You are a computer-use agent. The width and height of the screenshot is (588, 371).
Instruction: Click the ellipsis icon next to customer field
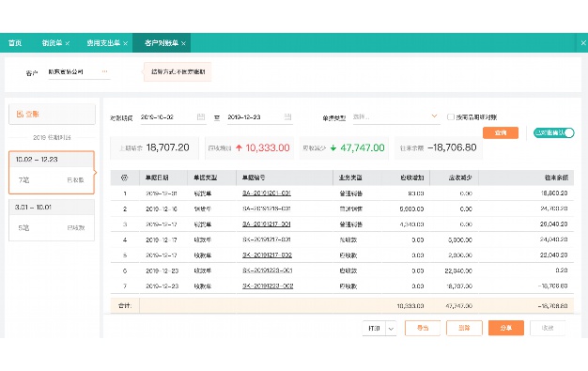point(104,71)
